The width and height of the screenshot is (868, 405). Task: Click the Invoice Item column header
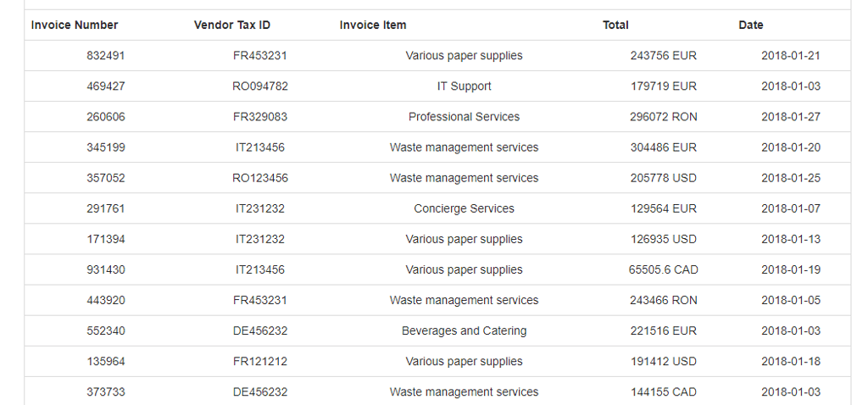(373, 25)
